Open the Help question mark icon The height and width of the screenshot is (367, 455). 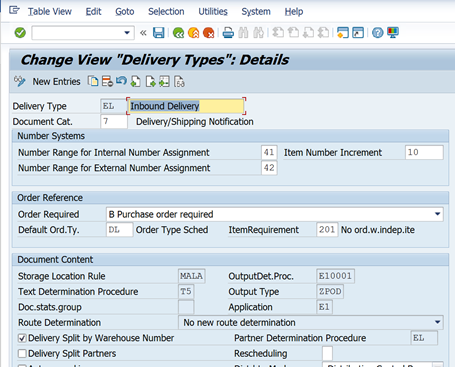[378, 33]
